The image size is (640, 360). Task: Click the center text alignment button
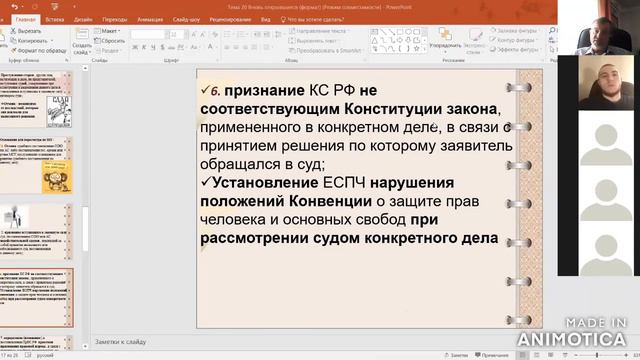point(236,47)
